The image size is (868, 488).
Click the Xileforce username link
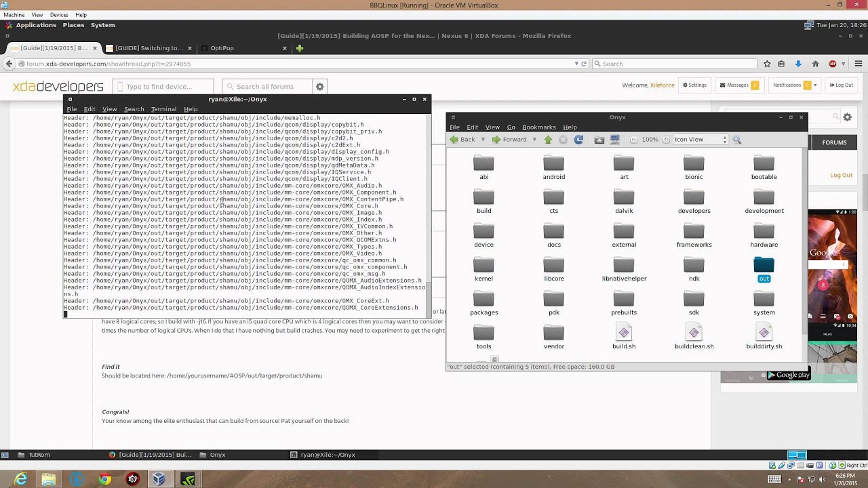663,85
